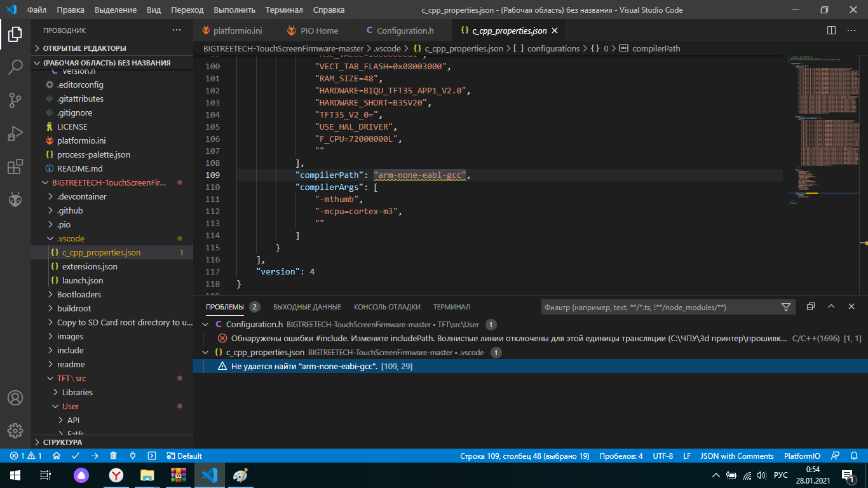
Task: Expand the Bootloaders folder
Action: coord(79,294)
